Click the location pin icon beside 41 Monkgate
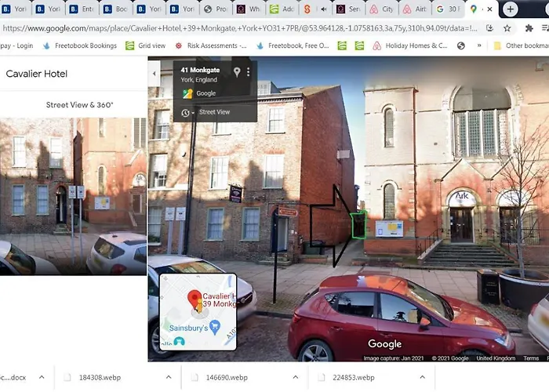This screenshot has height=392, width=549. pyautogui.click(x=237, y=72)
